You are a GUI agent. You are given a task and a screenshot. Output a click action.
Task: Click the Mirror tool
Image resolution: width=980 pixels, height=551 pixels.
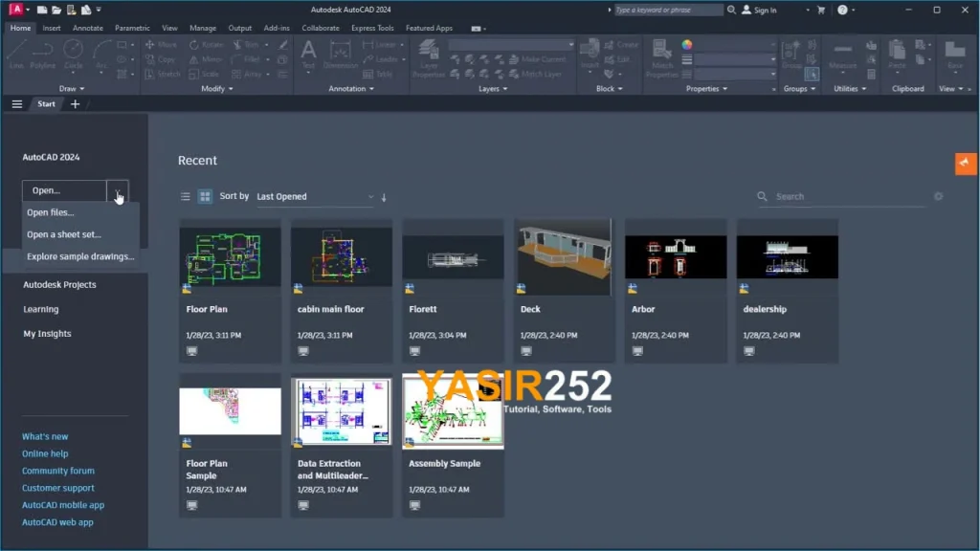(x=206, y=59)
